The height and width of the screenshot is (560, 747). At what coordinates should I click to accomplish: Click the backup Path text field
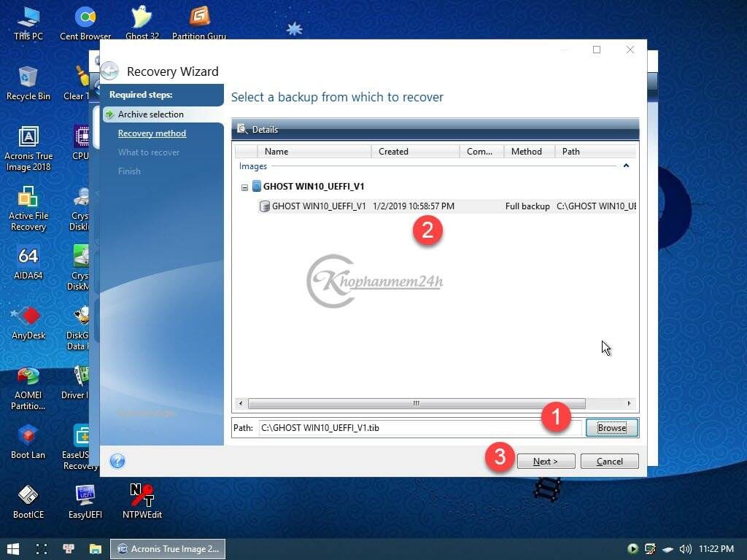(x=419, y=428)
